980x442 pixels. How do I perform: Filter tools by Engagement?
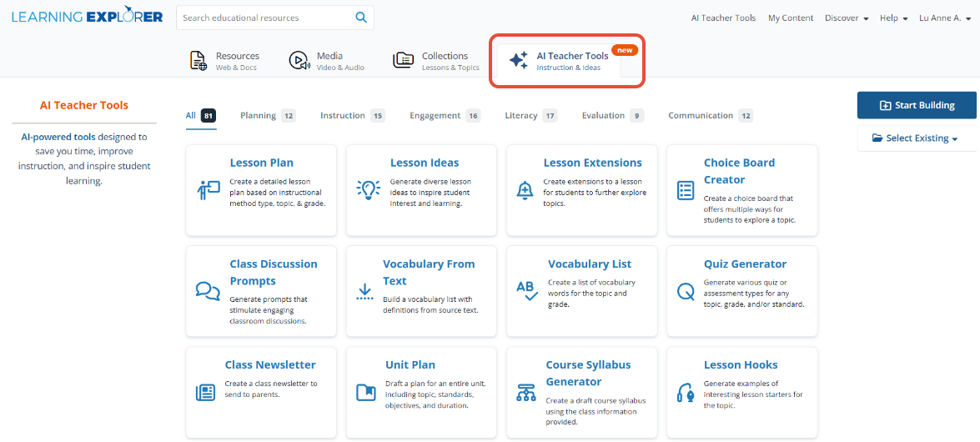click(x=445, y=116)
